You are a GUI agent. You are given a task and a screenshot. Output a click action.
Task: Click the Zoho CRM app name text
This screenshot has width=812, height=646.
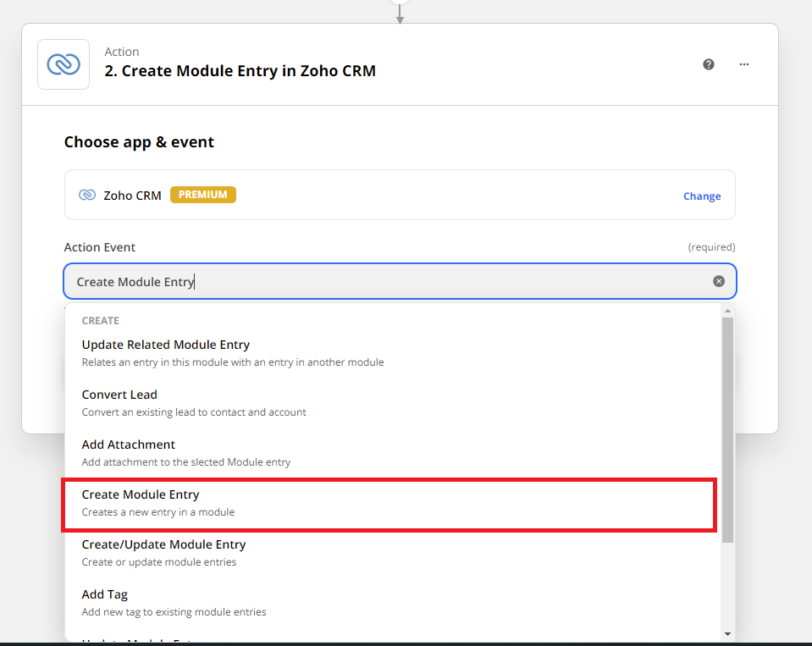(x=133, y=196)
